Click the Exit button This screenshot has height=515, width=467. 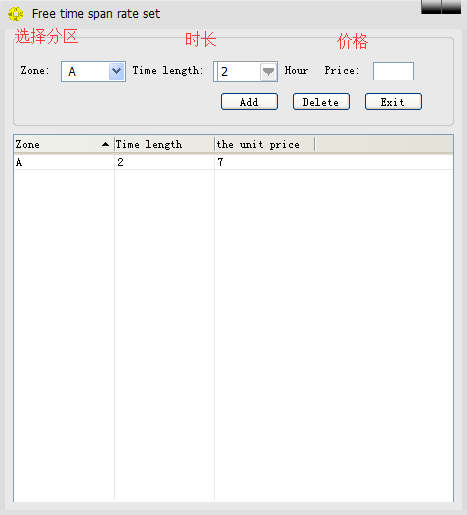click(393, 102)
